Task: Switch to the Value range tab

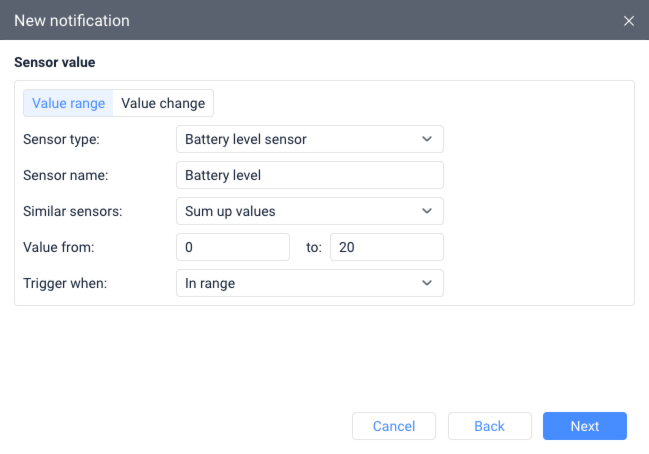Action: pyautogui.click(x=68, y=104)
